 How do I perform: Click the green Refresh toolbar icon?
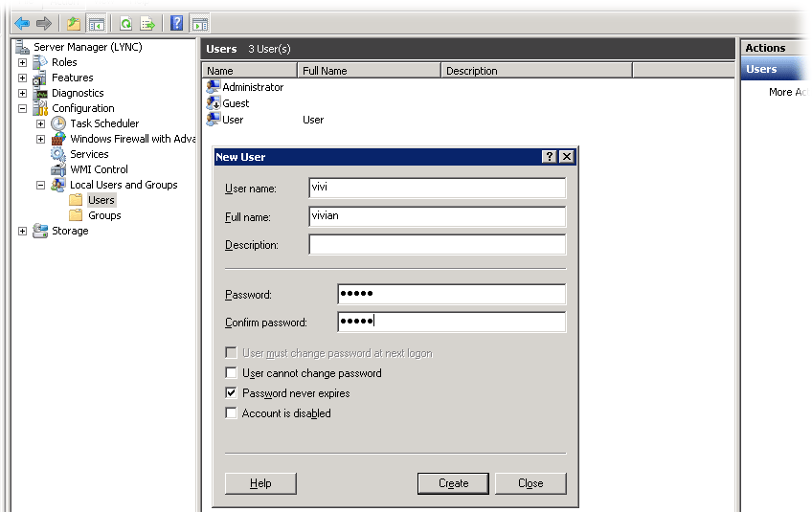(125, 23)
